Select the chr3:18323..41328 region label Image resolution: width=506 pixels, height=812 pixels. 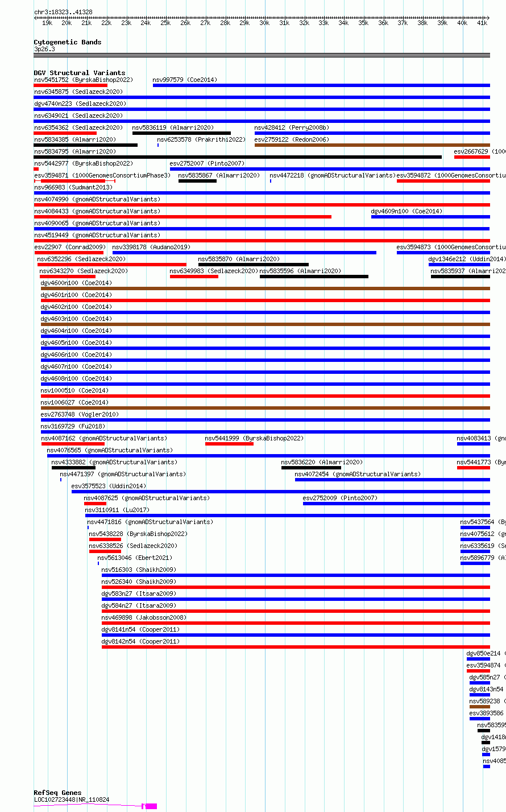click(x=63, y=12)
